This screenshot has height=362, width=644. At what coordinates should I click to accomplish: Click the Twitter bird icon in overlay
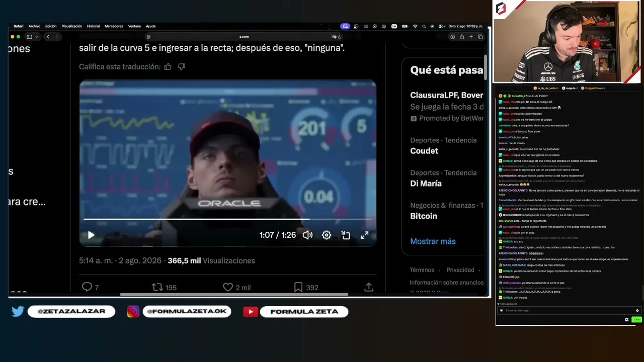(18, 312)
